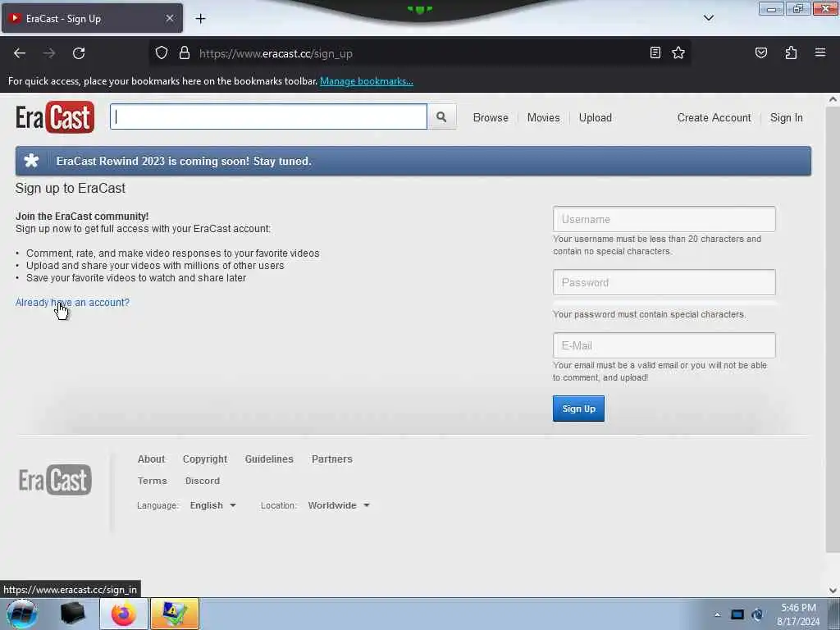Screen dimensions: 840x630
Task: Focus the Password field
Action: (664, 282)
